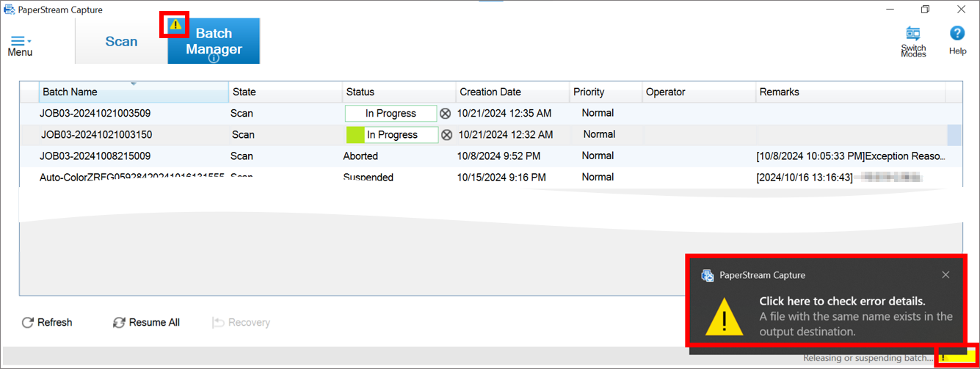Click progress bar of JOB03-20241021003150

point(392,135)
